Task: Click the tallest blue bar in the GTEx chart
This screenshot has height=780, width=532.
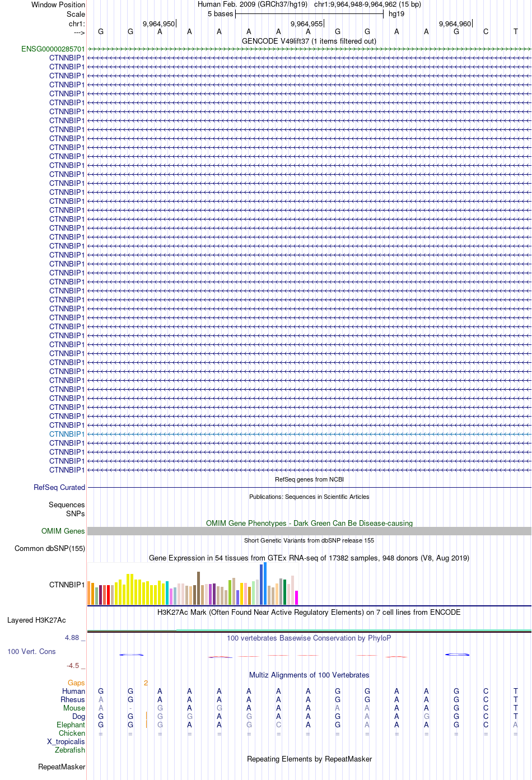Action: [x=265, y=583]
